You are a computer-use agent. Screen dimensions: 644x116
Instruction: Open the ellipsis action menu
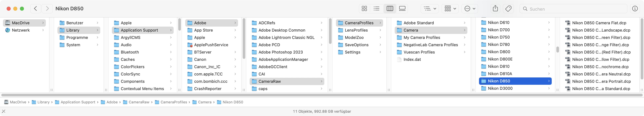click(x=470, y=9)
